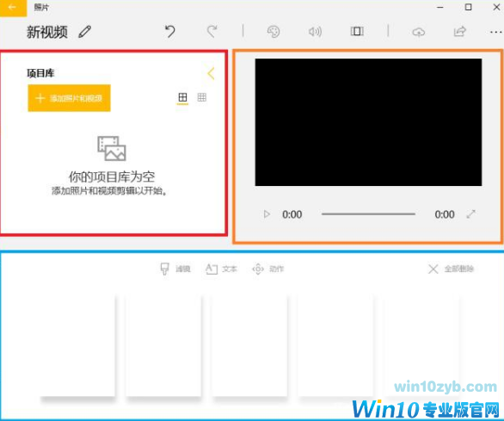The image size is (504, 421).
Task: Minimize the Photos window
Action: pos(440,7)
